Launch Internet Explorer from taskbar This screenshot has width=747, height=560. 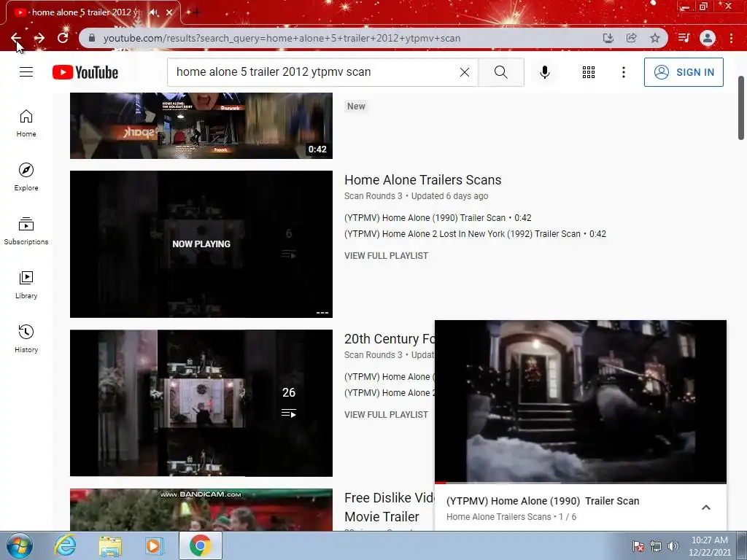65,545
